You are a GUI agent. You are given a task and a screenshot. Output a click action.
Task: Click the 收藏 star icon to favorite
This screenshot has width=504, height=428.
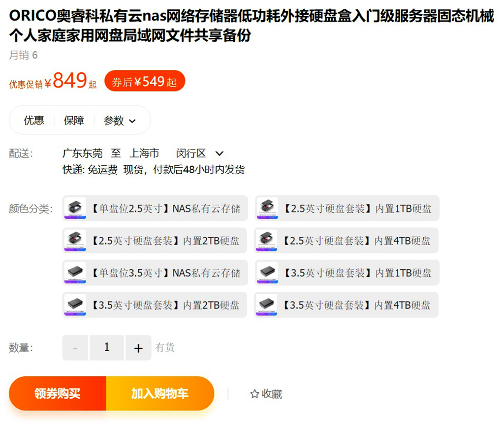click(254, 394)
